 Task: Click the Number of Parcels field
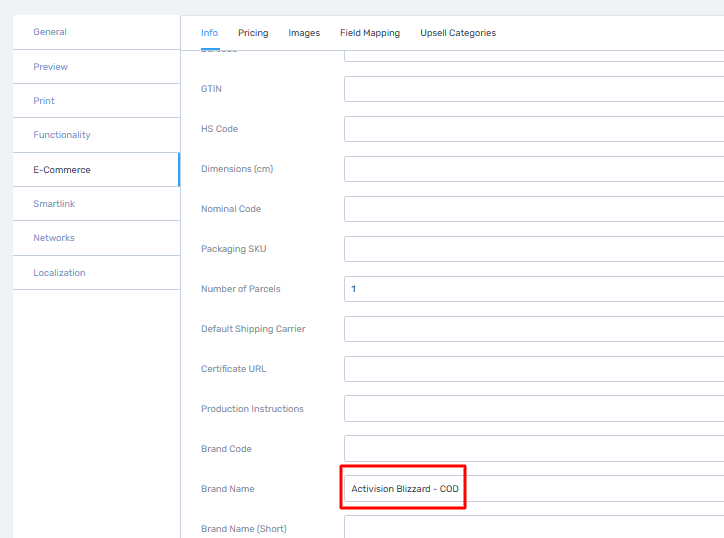[x=533, y=289]
